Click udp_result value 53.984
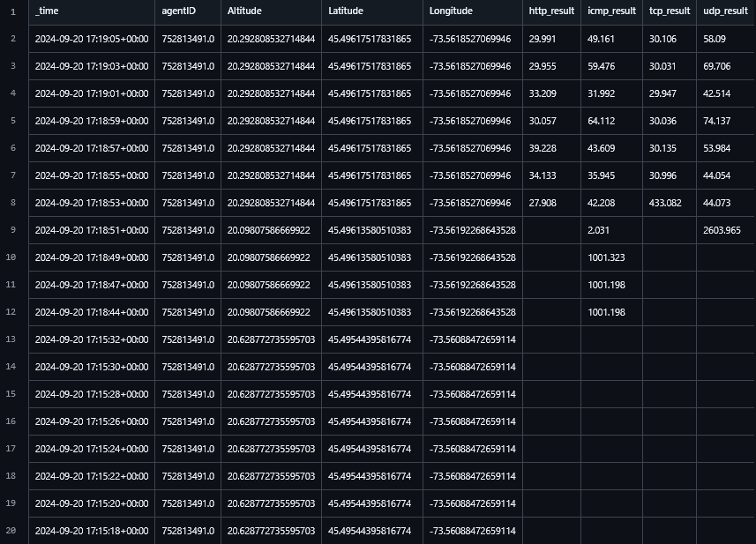Image resolution: width=756 pixels, height=544 pixels. tap(716, 148)
